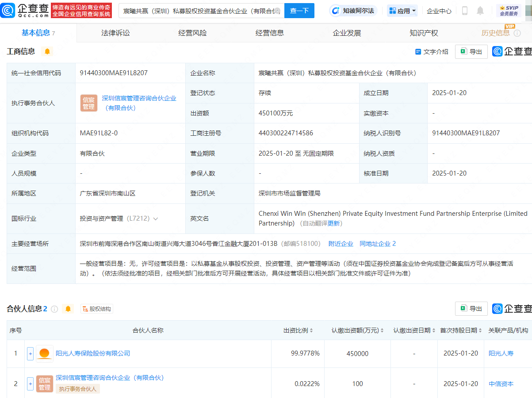
Task: Open 中信资本 related institution link
Action: 501,384
